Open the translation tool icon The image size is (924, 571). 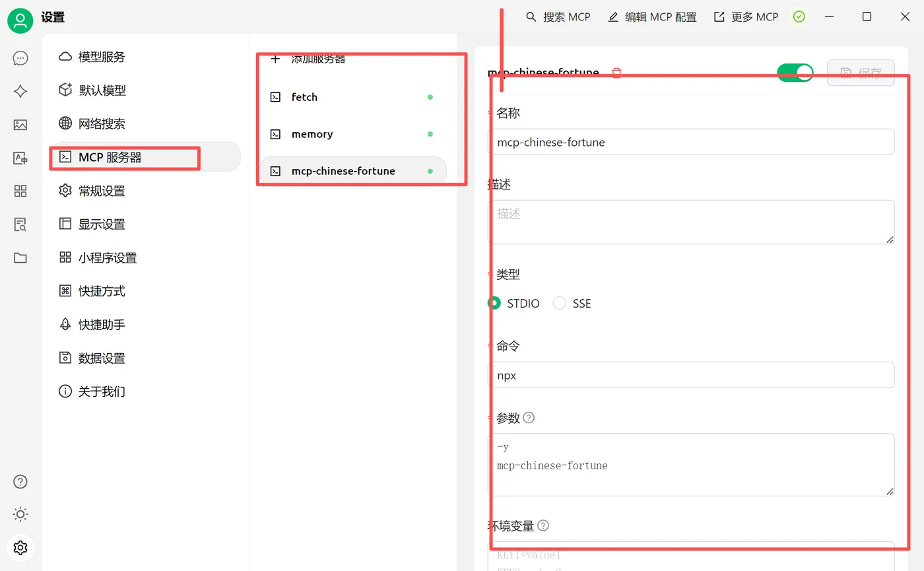pyautogui.click(x=20, y=158)
